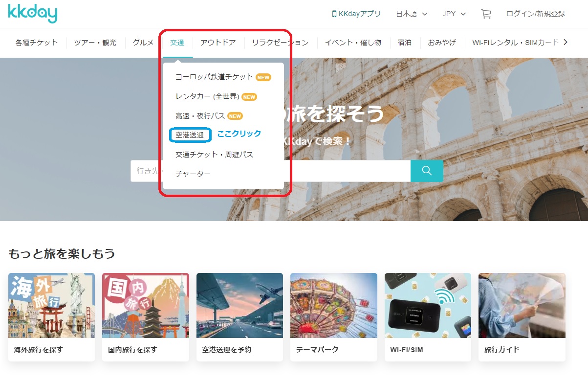This screenshot has width=588, height=383.
Task: Click the NEW badge next to レンタカー (全世界)
Action: click(249, 97)
